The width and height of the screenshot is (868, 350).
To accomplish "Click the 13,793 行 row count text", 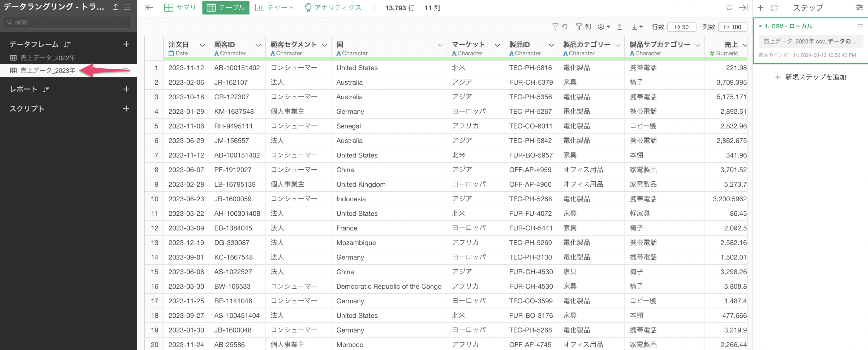I will coord(400,8).
